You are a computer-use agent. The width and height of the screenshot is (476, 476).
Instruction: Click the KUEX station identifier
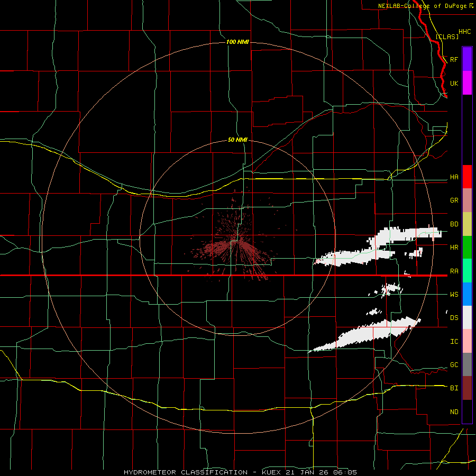[272, 472]
